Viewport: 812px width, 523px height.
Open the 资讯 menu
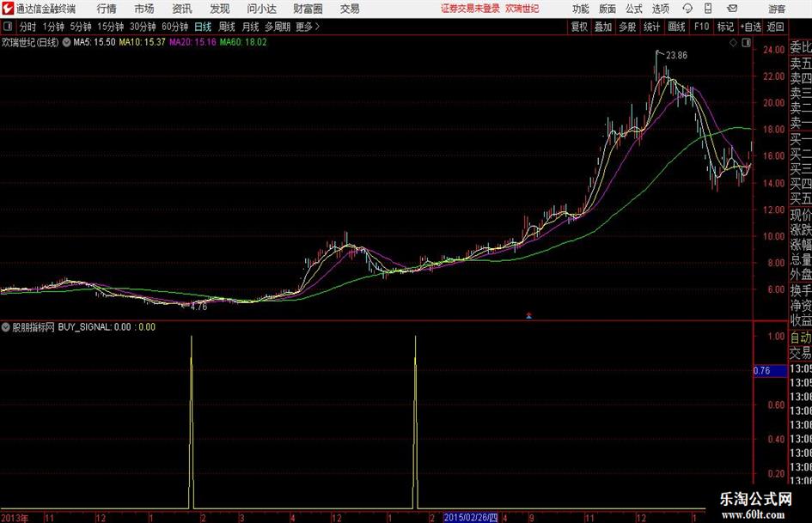182,9
